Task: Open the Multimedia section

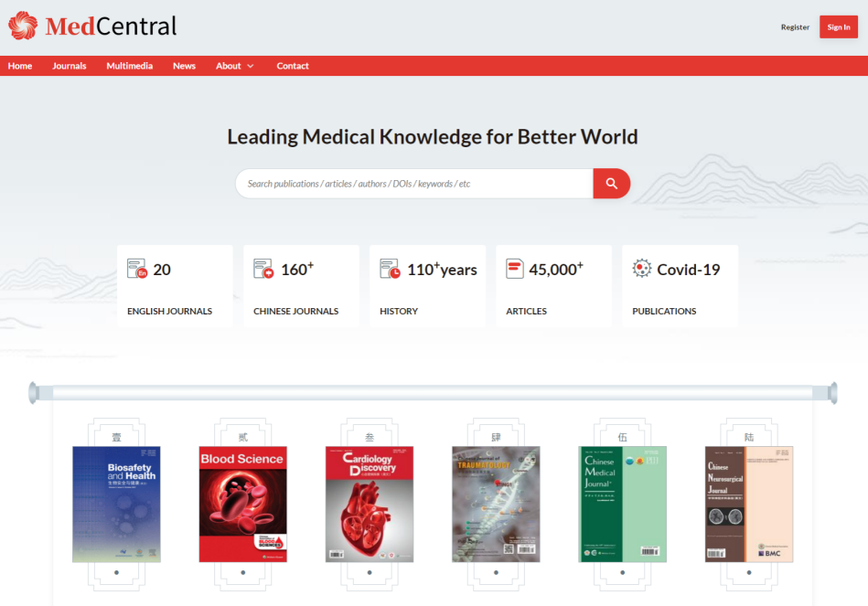Action: [x=130, y=66]
